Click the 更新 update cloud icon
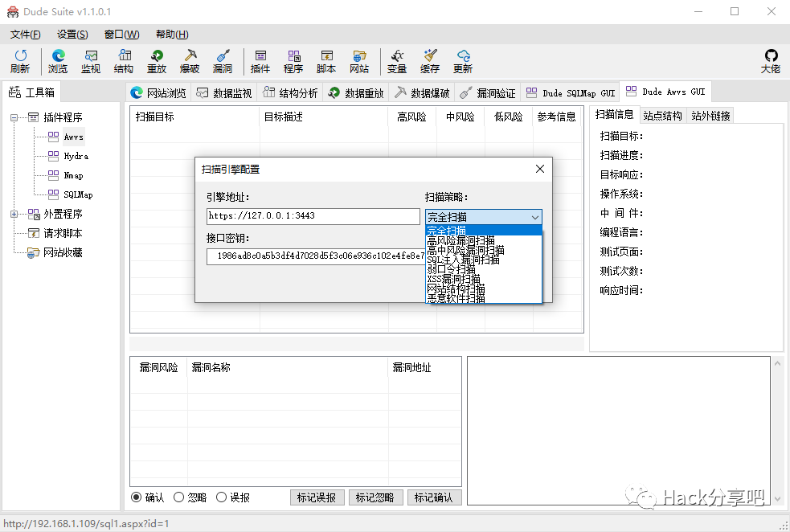 click(x=463, y=61)
